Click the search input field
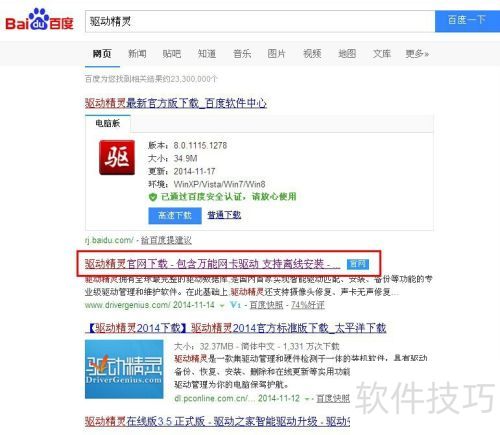 click(260, 21)
